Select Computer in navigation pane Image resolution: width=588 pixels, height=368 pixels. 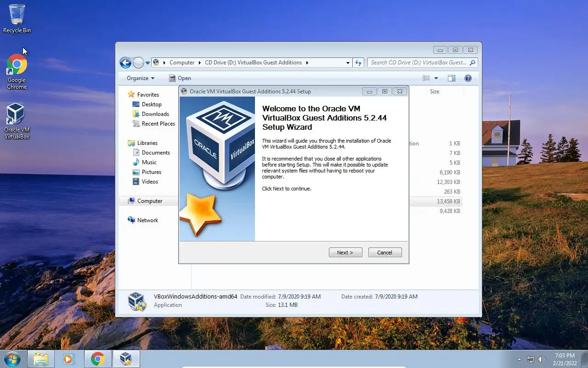pos(145,201)
